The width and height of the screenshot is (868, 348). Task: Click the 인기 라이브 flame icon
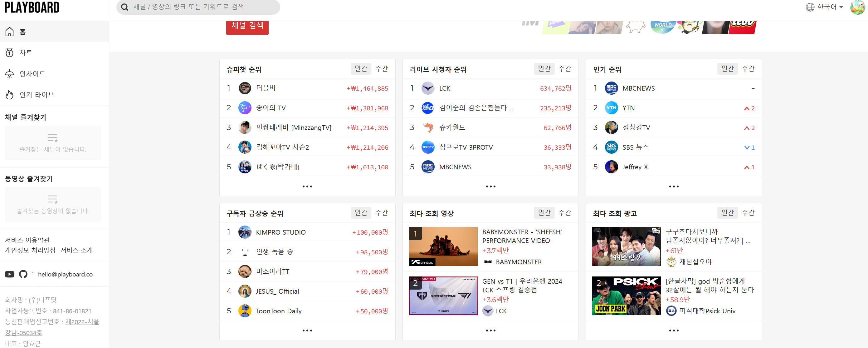[x=10, y=95]
